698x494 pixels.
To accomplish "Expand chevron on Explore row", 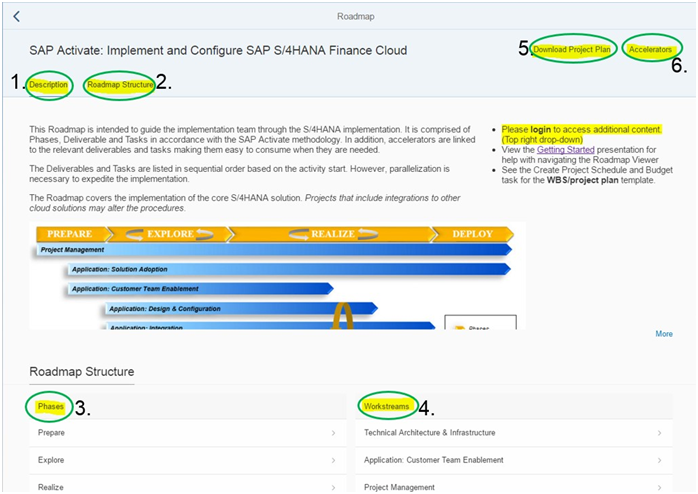I will pyautogui.click(x=333, y=461).
